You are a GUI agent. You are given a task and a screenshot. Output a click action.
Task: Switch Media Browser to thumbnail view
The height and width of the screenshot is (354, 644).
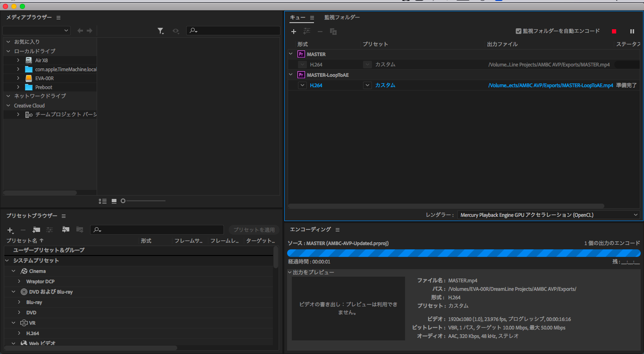[x=114, y=201]
